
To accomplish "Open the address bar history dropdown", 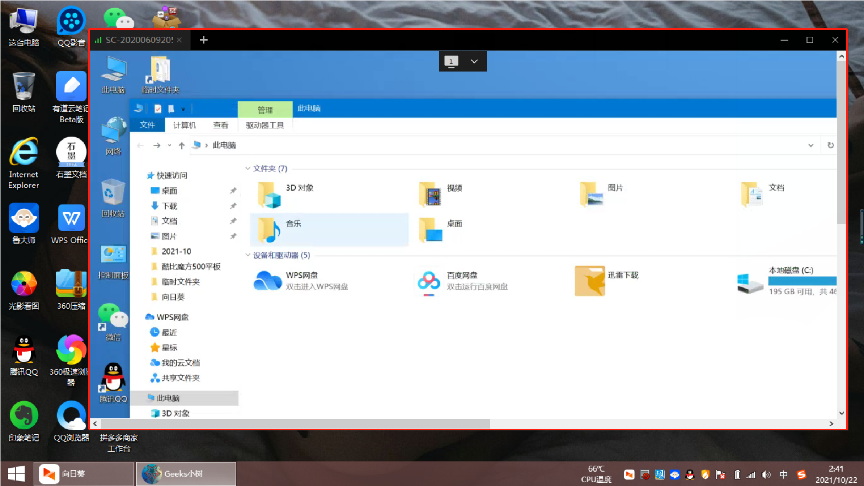I will pyautogui.click(x=811, y=145).
